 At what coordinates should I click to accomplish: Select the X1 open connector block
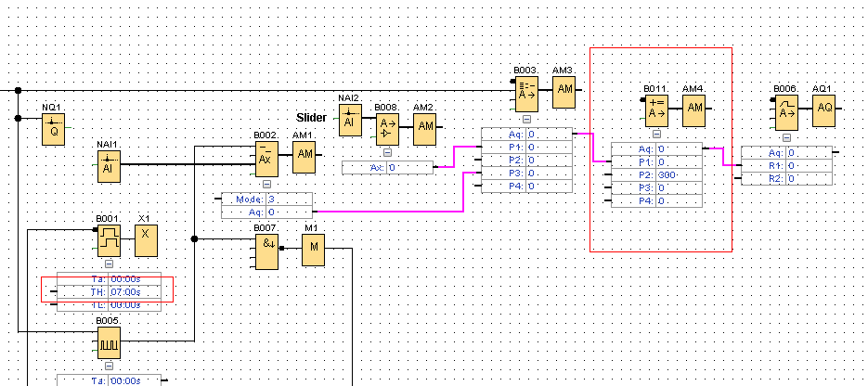145,241
